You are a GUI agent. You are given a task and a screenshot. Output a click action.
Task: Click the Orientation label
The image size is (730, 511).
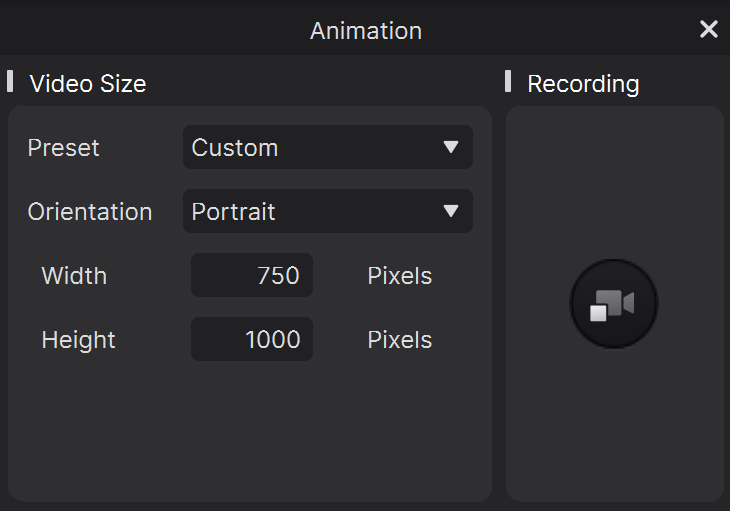[x=90, y=212]
